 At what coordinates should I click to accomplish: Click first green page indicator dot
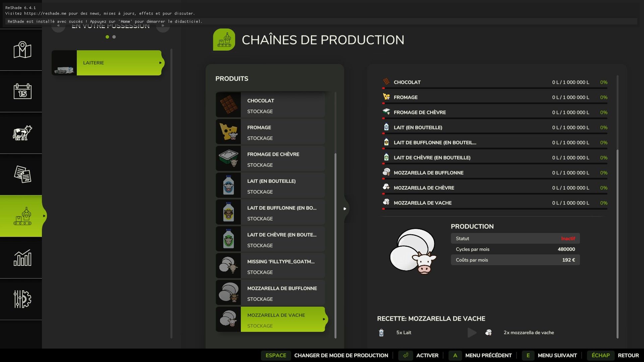(107, 37)
